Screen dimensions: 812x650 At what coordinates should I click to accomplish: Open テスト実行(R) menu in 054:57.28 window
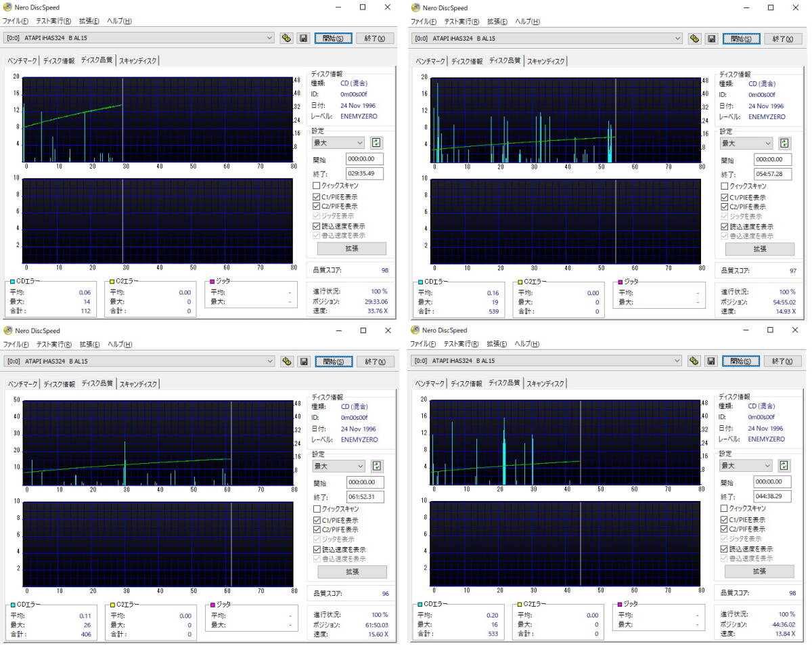click(461, 22)
